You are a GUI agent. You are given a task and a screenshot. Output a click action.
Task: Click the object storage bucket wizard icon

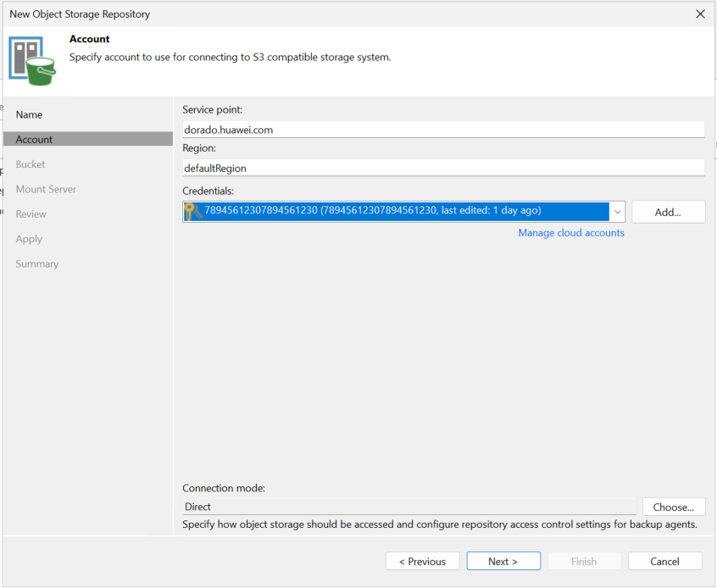click(32, 61)
